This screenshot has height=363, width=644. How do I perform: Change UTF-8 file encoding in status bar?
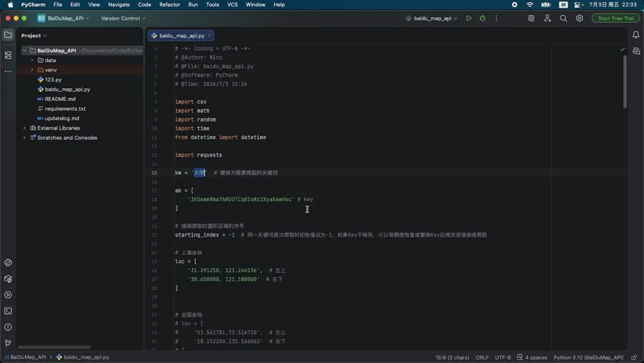(x=503, y=357)
